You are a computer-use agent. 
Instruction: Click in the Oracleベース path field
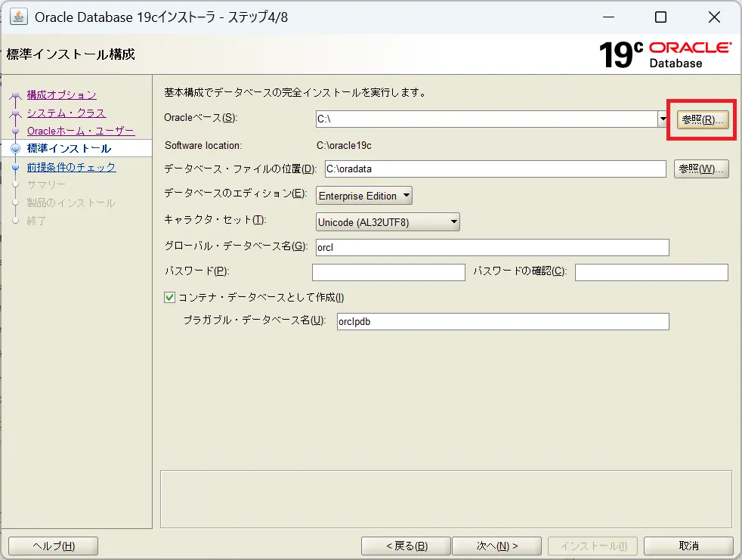487,119
